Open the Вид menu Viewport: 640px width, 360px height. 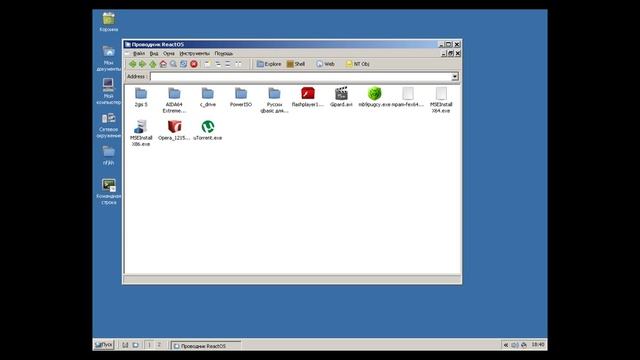point(154,53)
